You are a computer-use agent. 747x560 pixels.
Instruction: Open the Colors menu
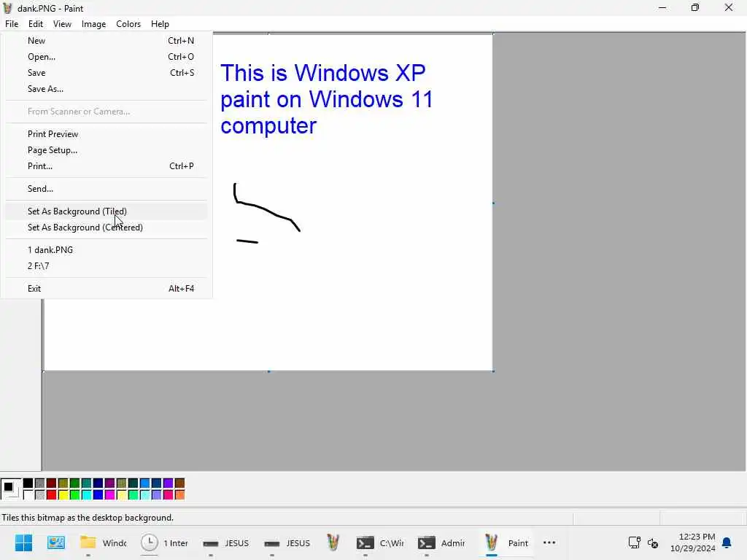[128, 24]
